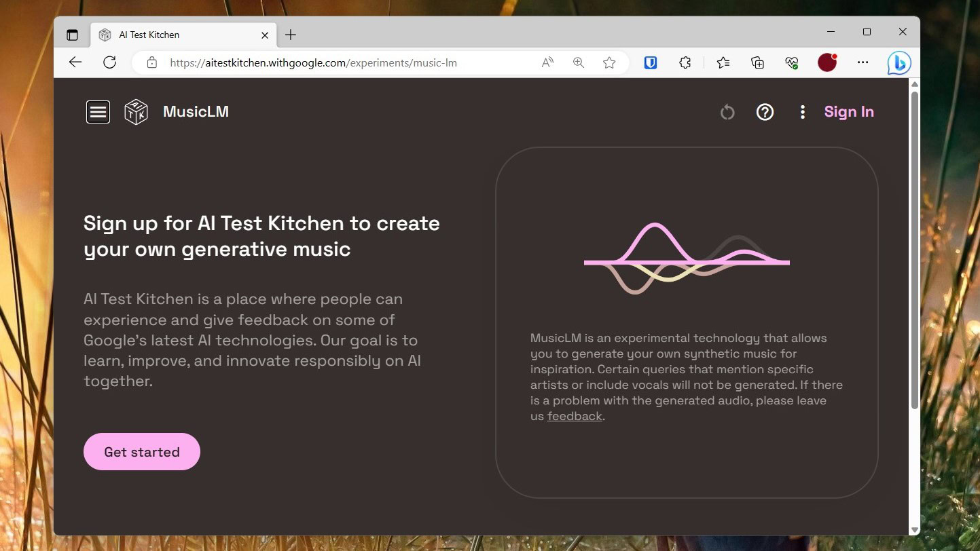Open the browser Extensions puzzle icon
The width and height of the screenshot is (980, 551).
pos(685,62)
